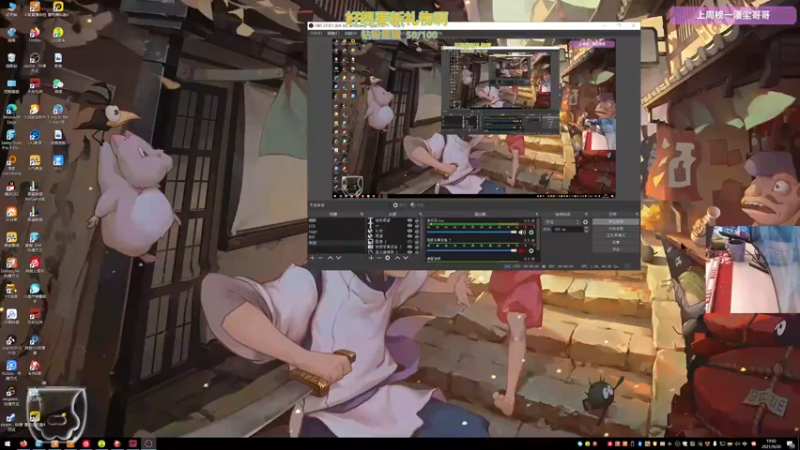Select the highlighted bottom scene in list
The width and height of the screenshot is (800, 450).
pos(337,243)
